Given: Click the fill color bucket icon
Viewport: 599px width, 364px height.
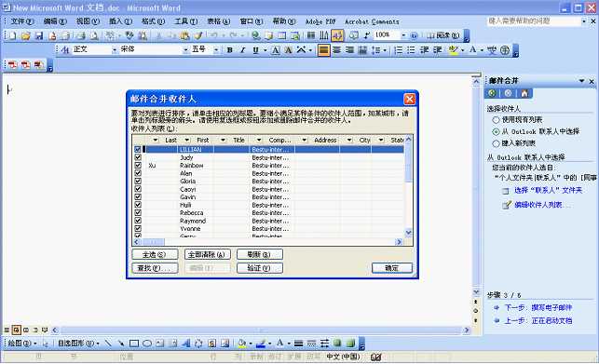Looking at the screenshot, I should [x=242, y=343].
